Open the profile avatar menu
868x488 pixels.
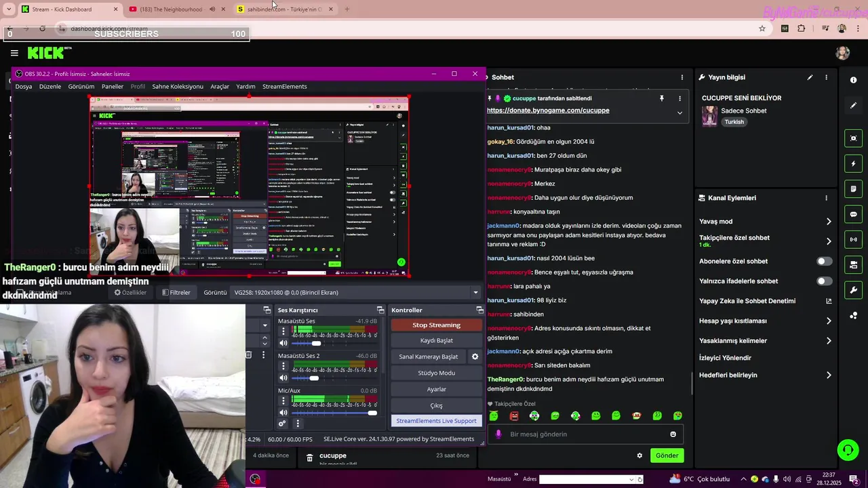[843, 53]
